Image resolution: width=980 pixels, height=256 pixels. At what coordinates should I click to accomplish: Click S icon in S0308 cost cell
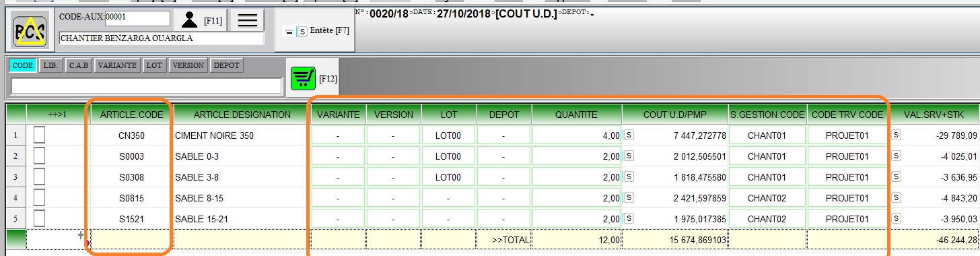pos(629,177)
